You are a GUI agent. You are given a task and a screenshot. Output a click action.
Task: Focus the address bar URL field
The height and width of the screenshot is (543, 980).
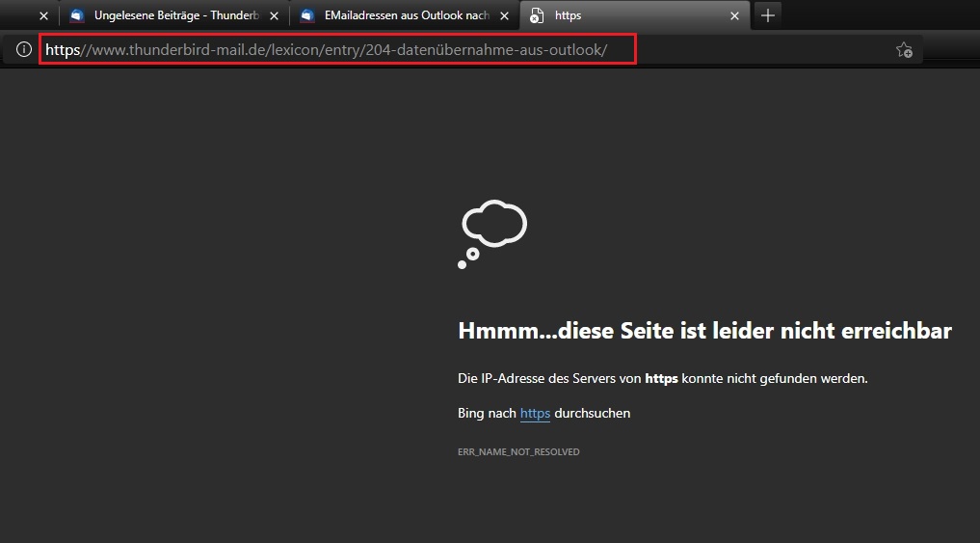(385, 50)
